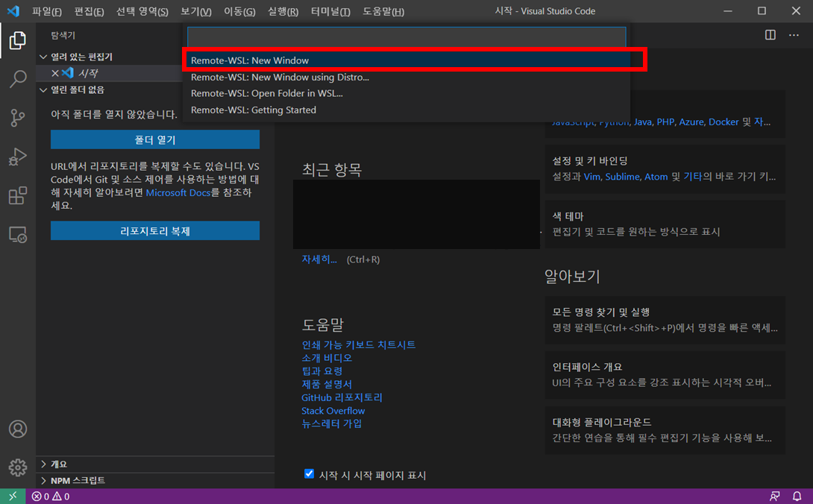Open the Stack Overflow link
Screen dimensions: 813x504
click(x=333, y=411)
